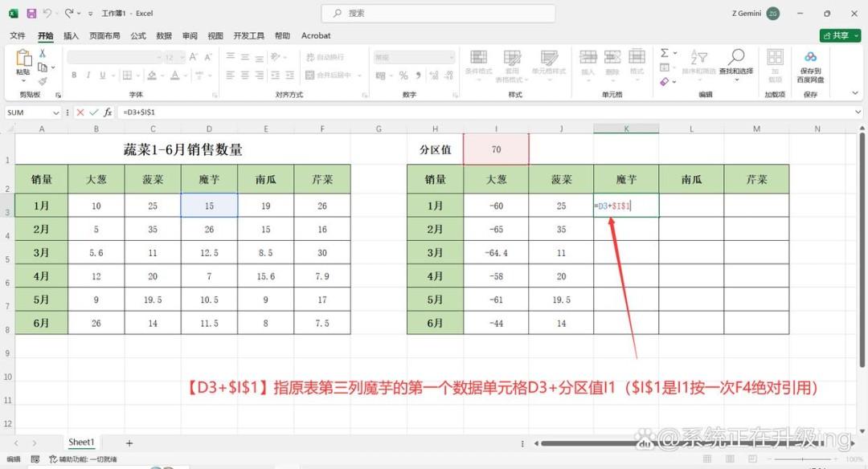
Task: Open the Acrobat tab
Action: [x=316, y=35]
